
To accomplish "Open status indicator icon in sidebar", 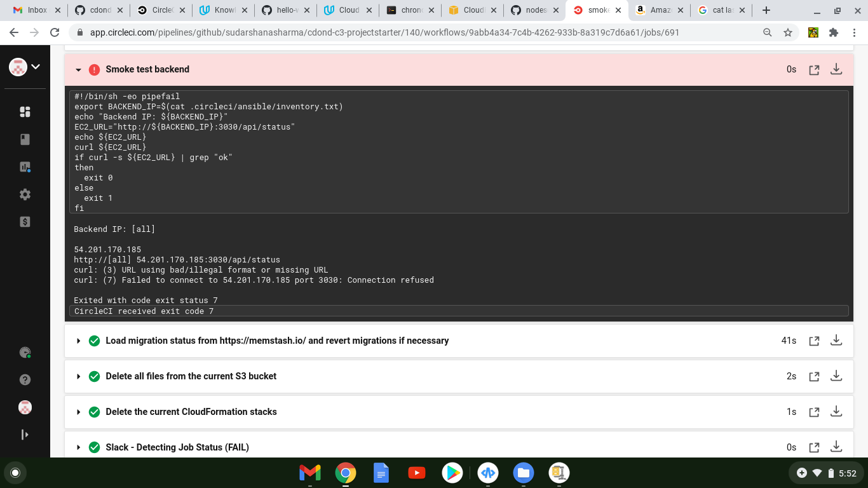I will point(25,352).
